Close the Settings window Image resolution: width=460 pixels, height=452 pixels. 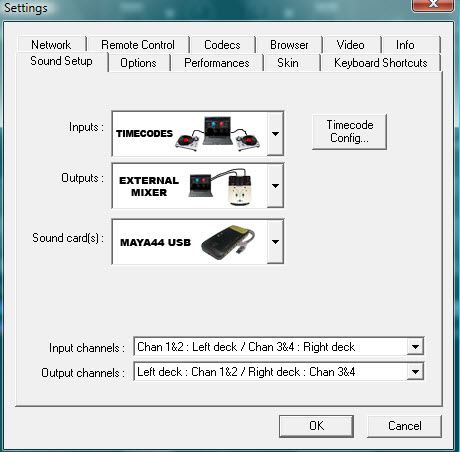pos(433,5)
